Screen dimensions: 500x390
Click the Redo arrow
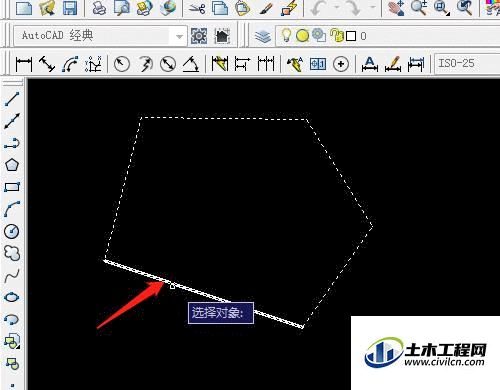pos(353,7)
